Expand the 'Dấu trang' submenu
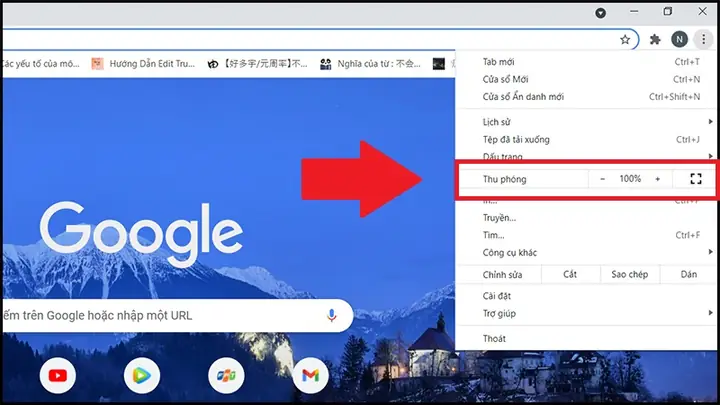720x405 pixels. tap(586, 155)
